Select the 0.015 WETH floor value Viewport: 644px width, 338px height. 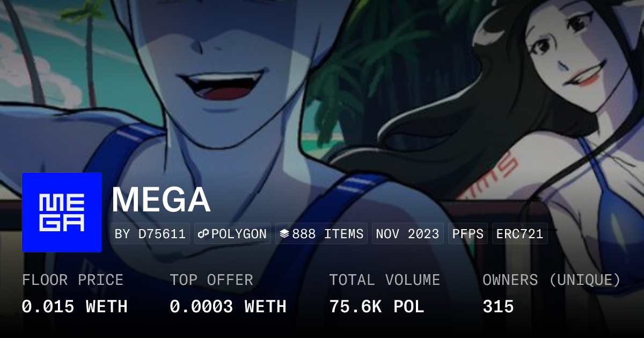[75, 306]
